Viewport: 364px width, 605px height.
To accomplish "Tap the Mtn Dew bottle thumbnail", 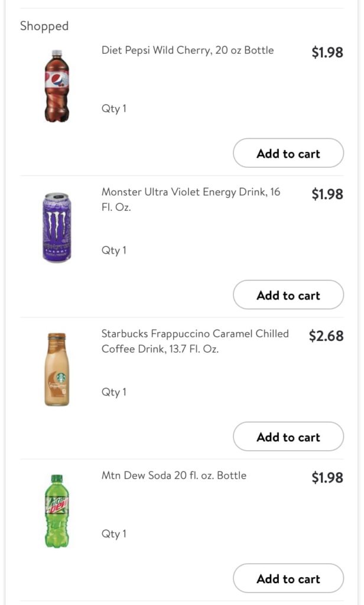I will 57,511.
